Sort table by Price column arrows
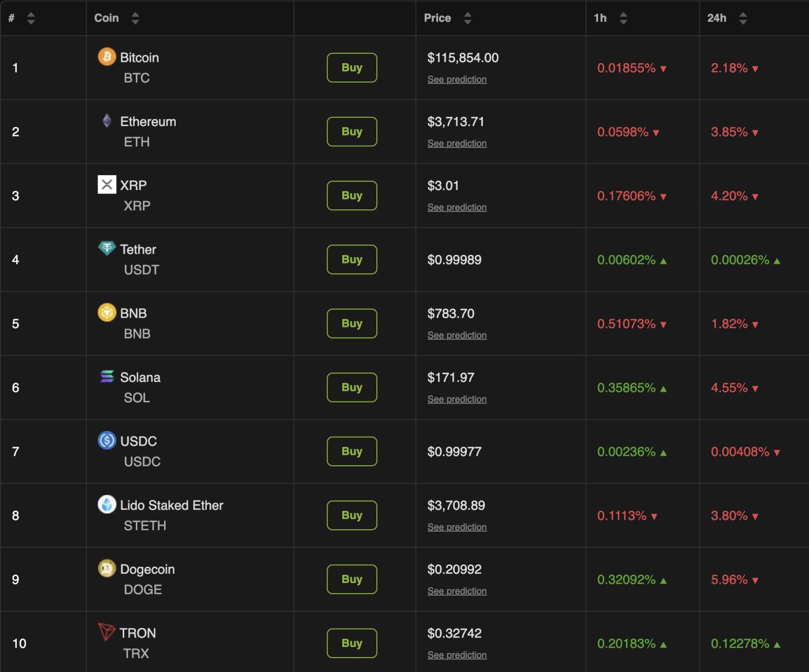Screen dimensions: 809x672 (467, 18)
